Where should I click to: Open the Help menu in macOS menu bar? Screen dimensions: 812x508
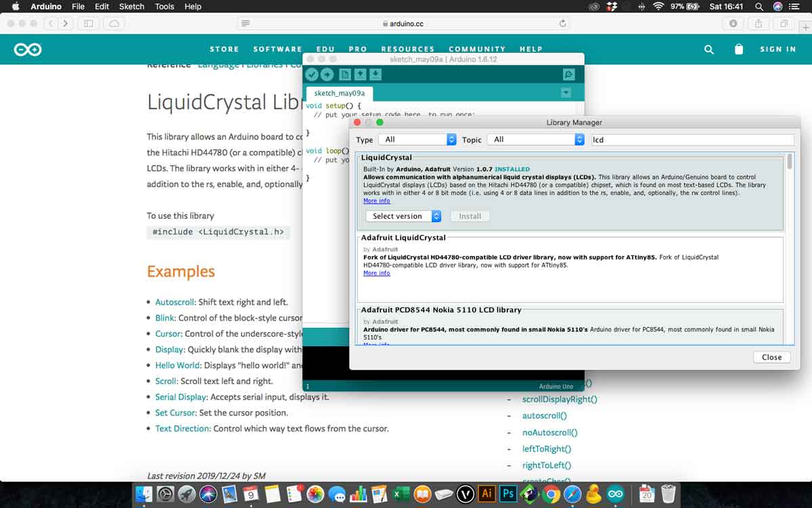coord(193,6)
